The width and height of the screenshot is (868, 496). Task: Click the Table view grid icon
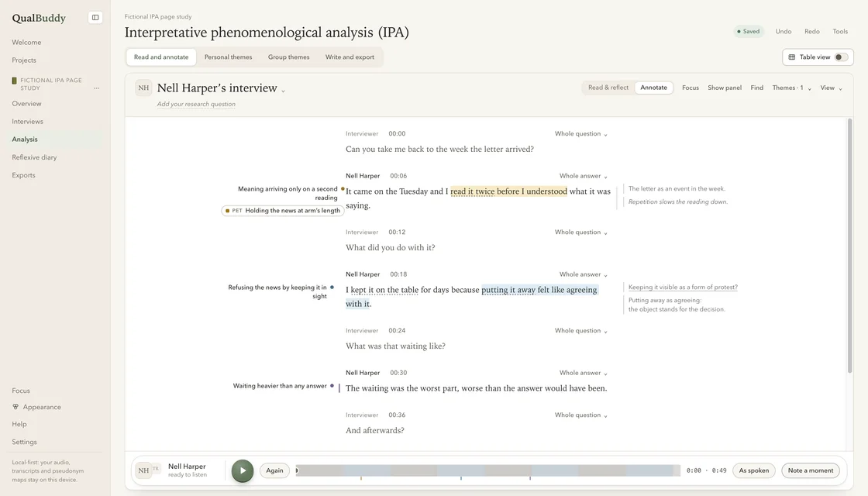coord(791,57)
